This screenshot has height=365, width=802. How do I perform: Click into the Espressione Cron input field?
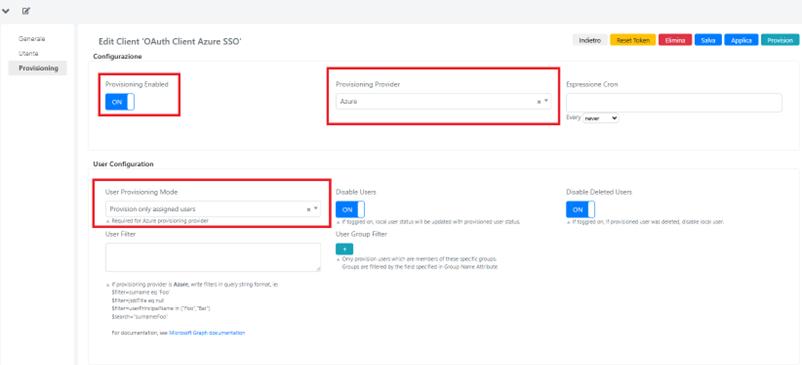674,103
